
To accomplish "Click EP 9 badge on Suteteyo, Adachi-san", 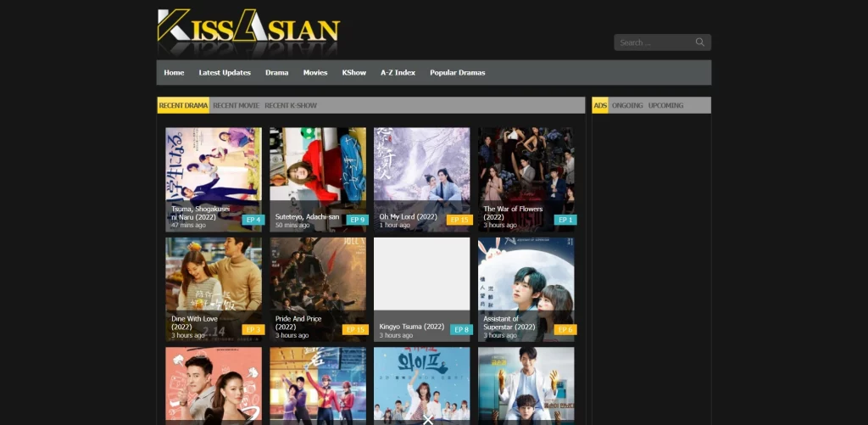I will tap(357, 220).
